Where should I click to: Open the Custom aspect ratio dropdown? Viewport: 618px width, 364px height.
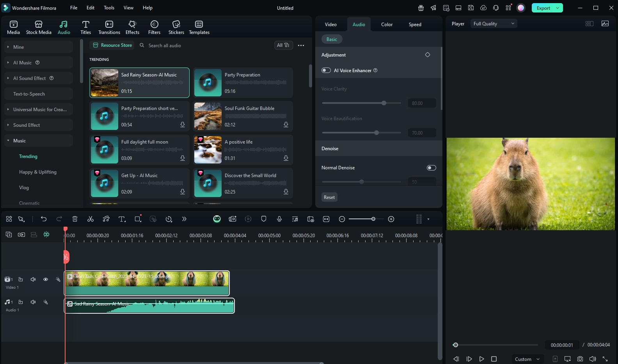527,359
